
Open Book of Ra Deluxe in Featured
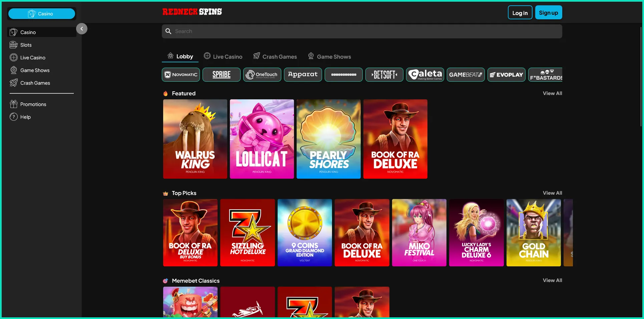coord(395,139)
